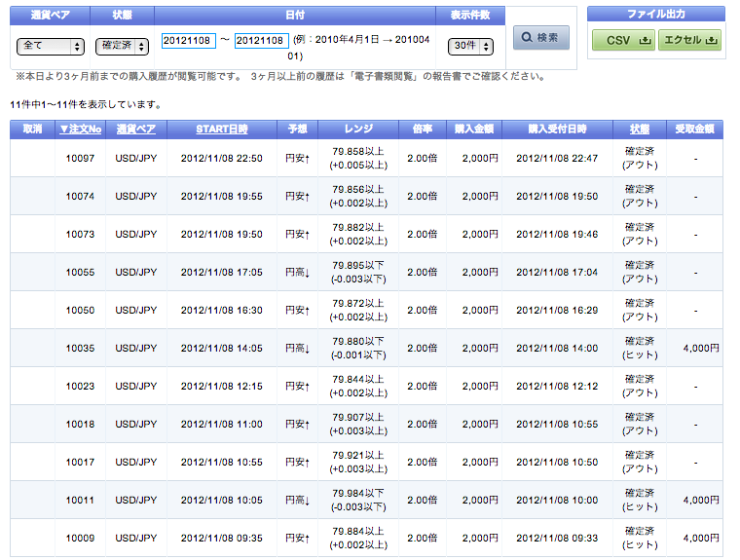Click purchase time 2012/11/08 22:47
The height and width of the screenshot is (560, 740).
[x=557, y=159]
